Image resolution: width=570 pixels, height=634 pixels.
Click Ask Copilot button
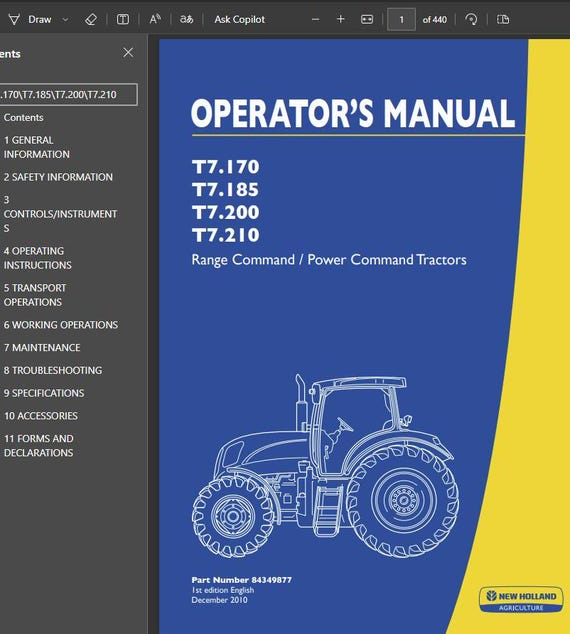coord(239,19)
